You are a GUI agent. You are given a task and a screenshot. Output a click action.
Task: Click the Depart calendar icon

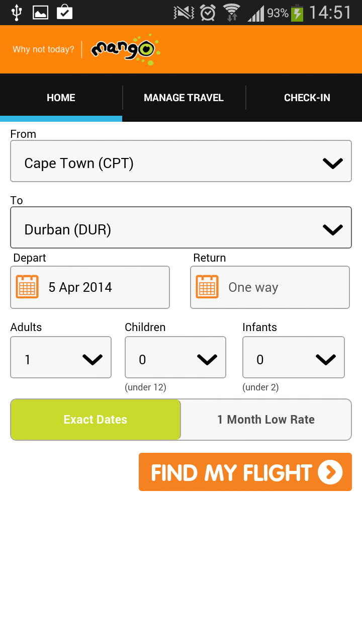coord(27,287)
